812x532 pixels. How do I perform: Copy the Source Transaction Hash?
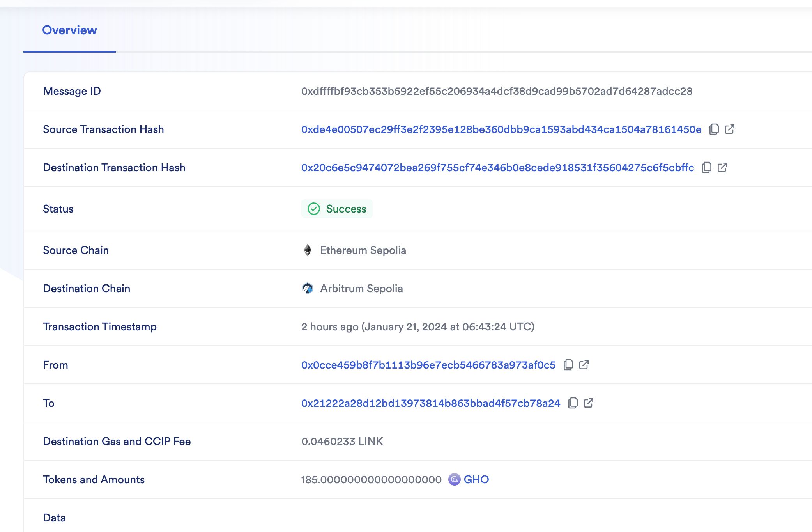coord(714,129)
